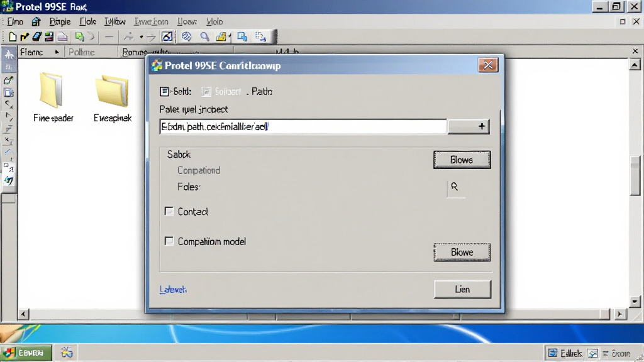Click the grayed curved arrow toolbar icon
This screenshot has height=362, width=644.
pos(91,37)
